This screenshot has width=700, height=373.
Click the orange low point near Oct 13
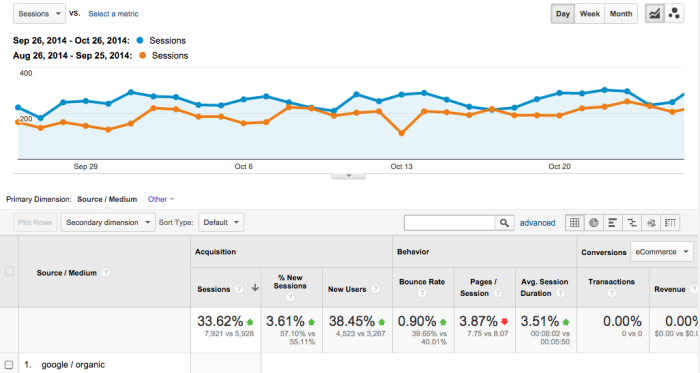click(x=401, y=133)
